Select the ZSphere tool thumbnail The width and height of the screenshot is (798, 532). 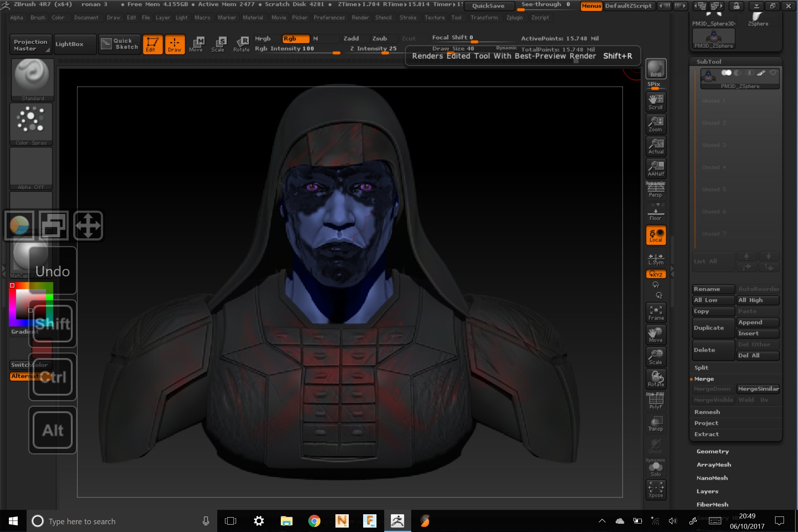758,18
